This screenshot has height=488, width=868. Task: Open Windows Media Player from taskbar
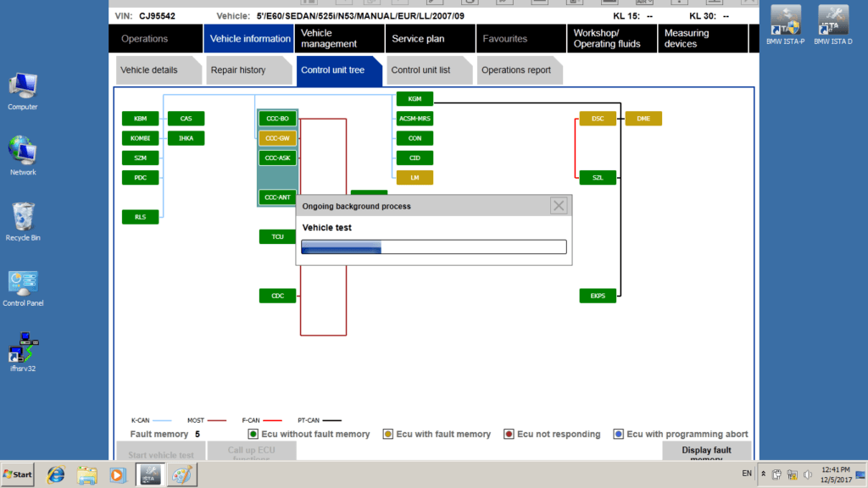[117, 474]
